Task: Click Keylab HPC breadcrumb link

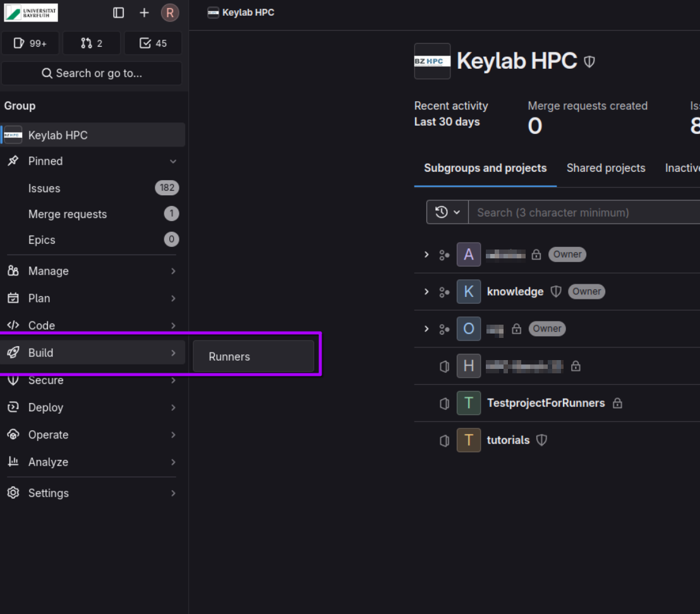Action: point(248,13)
